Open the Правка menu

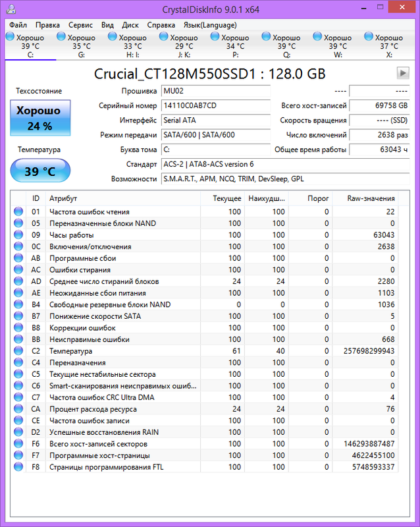tap(47, 25)
